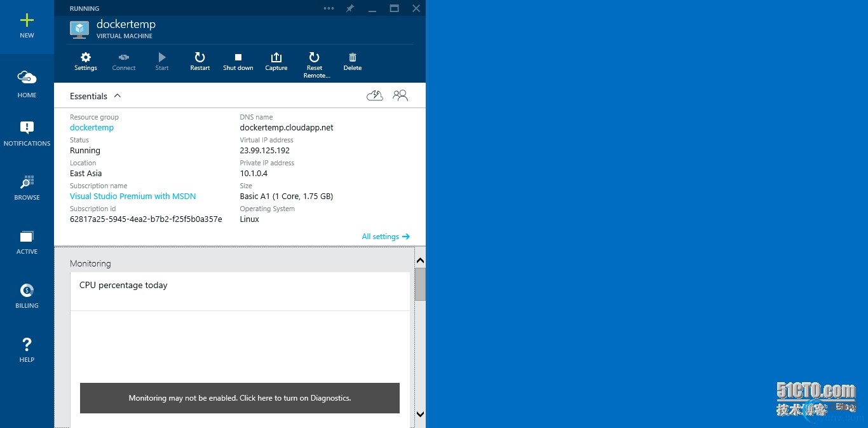Click the subscription id value
Viewport: 868px width, 428px height.
click(x=146, y=219)
